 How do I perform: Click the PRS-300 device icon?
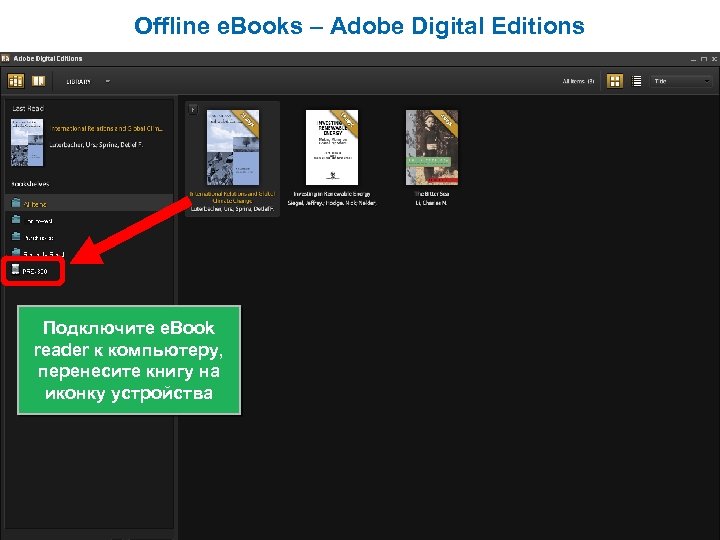click(x=16, y=269)
